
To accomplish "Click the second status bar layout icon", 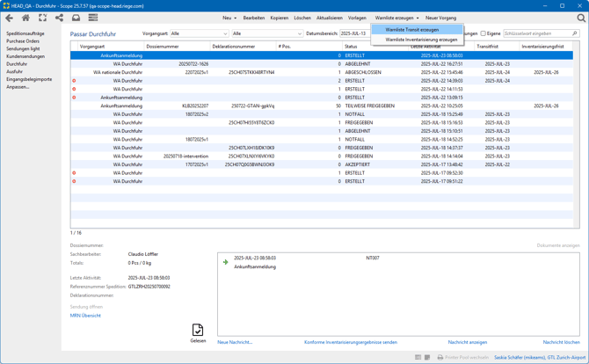I will 427,357.
